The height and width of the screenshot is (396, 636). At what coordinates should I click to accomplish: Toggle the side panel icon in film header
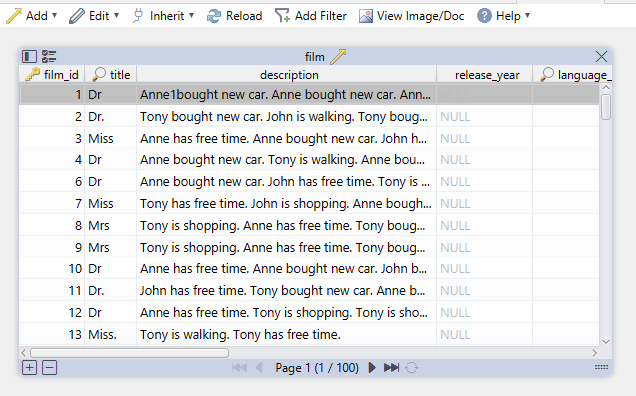pos(29,56)
